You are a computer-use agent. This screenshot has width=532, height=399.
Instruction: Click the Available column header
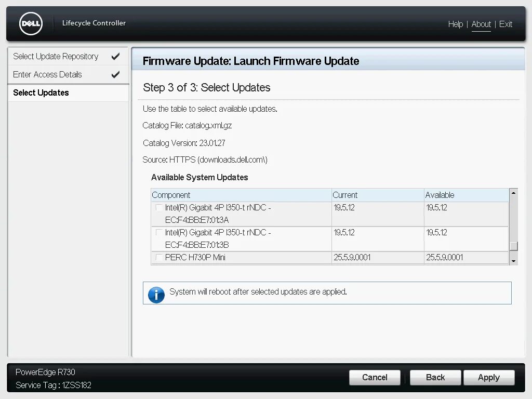tap(467, 195)
